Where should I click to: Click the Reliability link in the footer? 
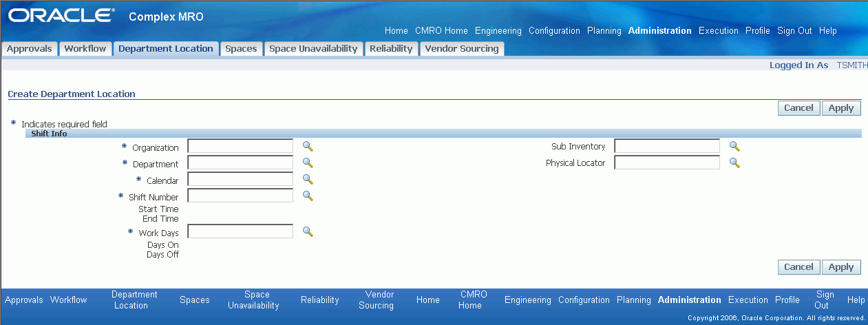click(320, 300)
